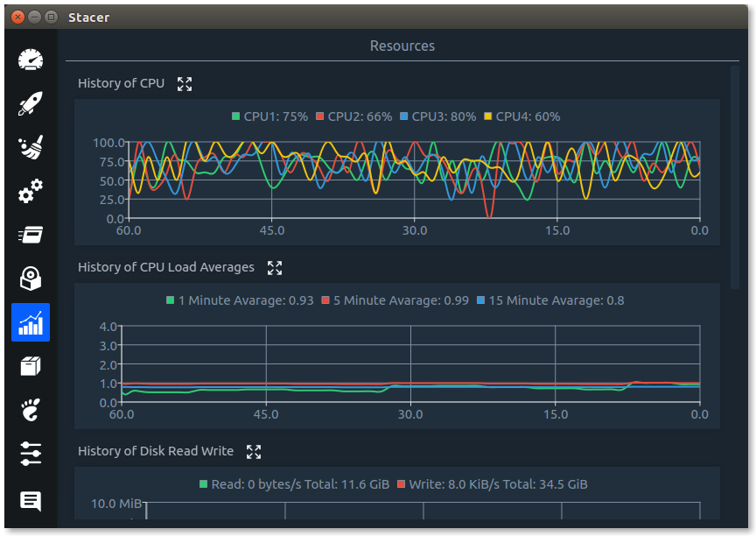Select the Processes icon in sidebar
756x536 pixels.
(31, 235)
